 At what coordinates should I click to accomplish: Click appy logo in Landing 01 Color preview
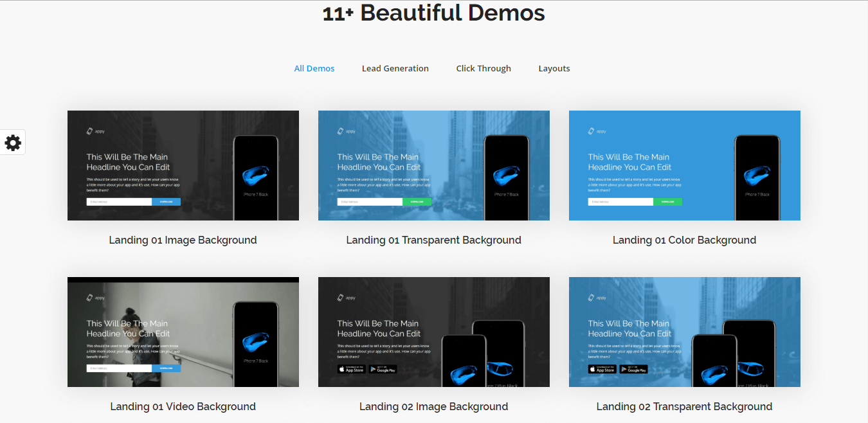click(x=597, y=131)
